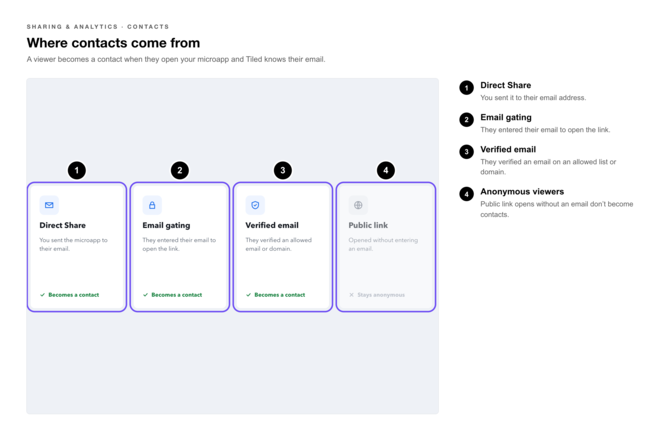This screenshot has width=670, height=431.
Task: Click 'Becomes a contact' in Email gating card
Action: click(x=176, y=295)
